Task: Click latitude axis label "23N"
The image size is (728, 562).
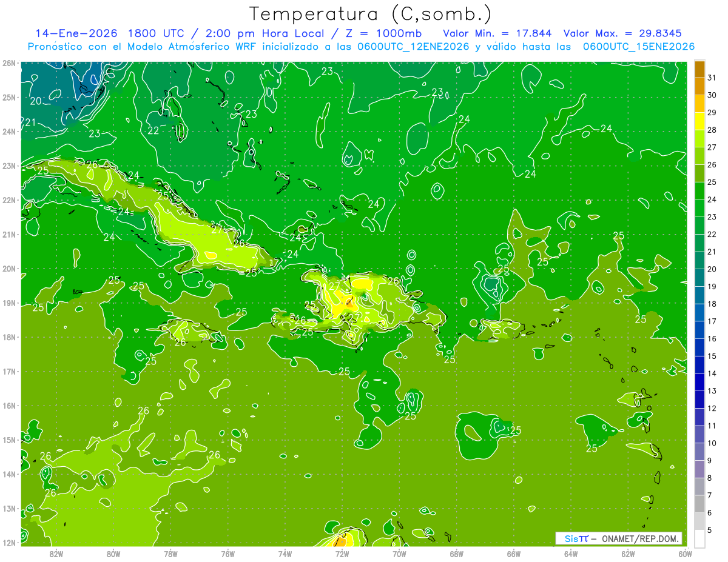Action: point(8,166)
